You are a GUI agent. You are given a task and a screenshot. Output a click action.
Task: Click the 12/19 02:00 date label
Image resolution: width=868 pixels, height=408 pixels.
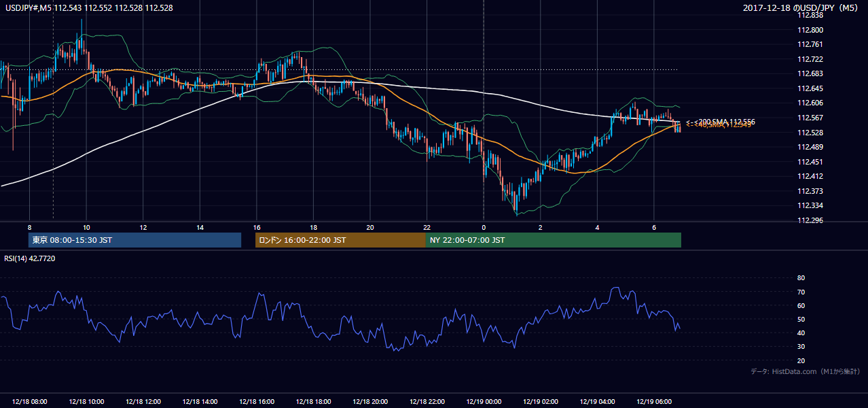pyautogui.click(x=540, y=402)
